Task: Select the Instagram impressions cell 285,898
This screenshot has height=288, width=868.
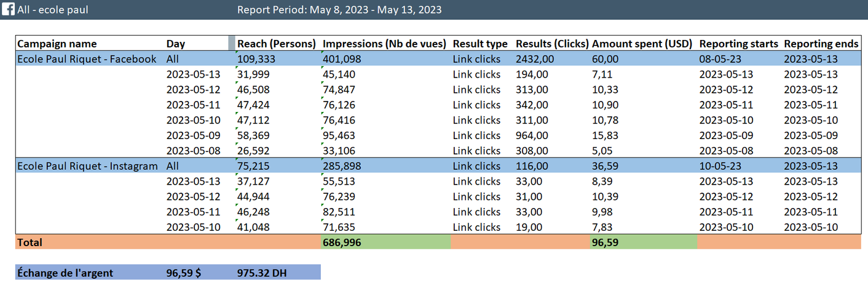Action: click(342, 166)
